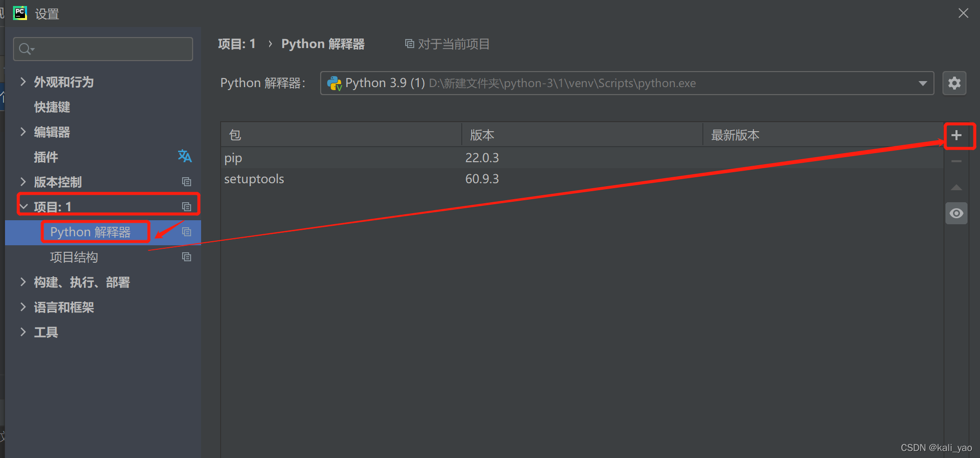
Task: Remove selected package using the minus icon
Action: (956, 161)
